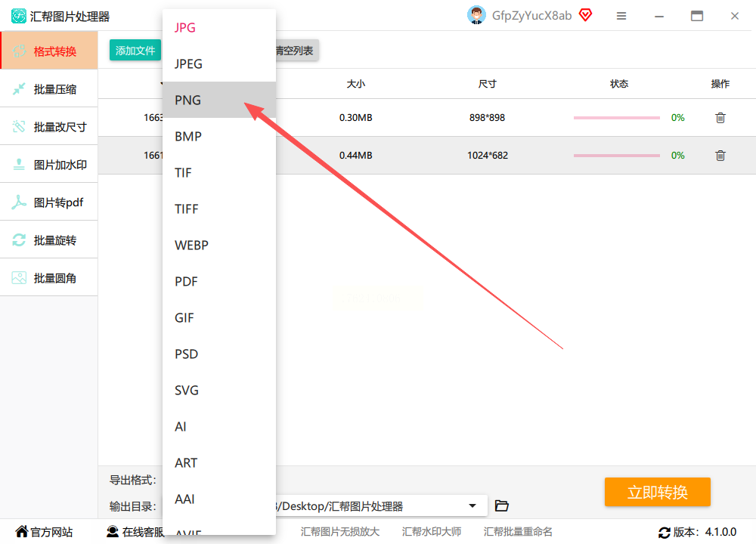Open 批量圆角 rounded corners section
756x544 pixels.
point(49,277)
